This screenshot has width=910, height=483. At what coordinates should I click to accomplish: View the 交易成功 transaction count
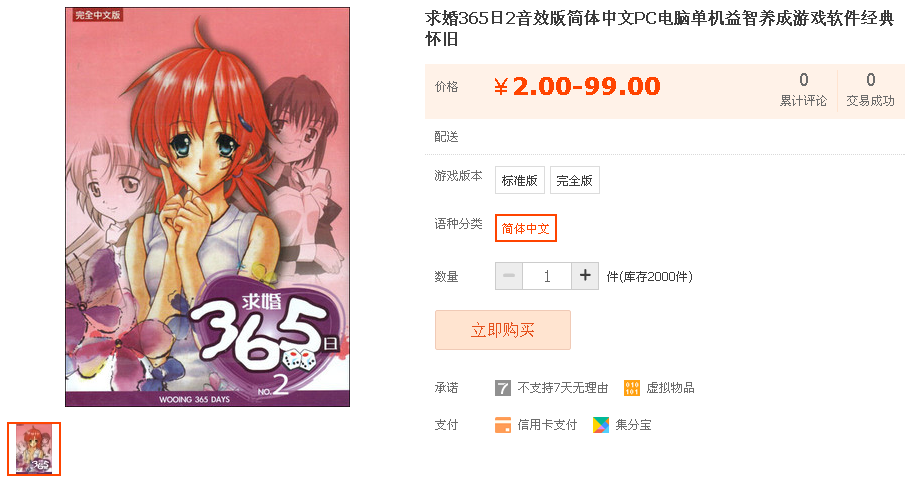pos(871,90)
